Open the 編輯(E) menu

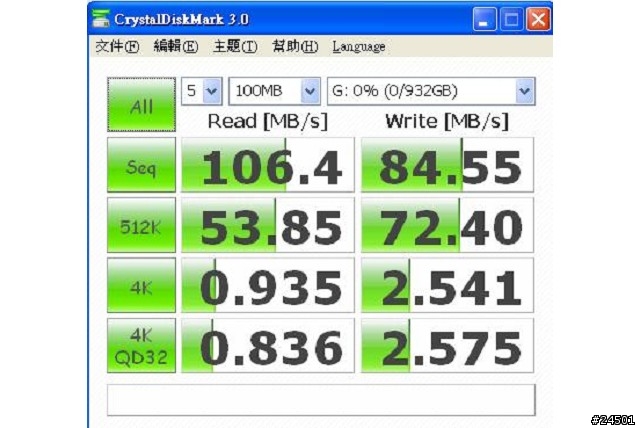[x=175, y=47]
